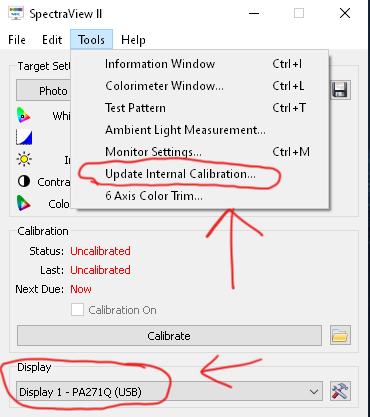370x417 pixels.
Task: Click the color gamut triangle icon
Action: (x=24, y=203)
